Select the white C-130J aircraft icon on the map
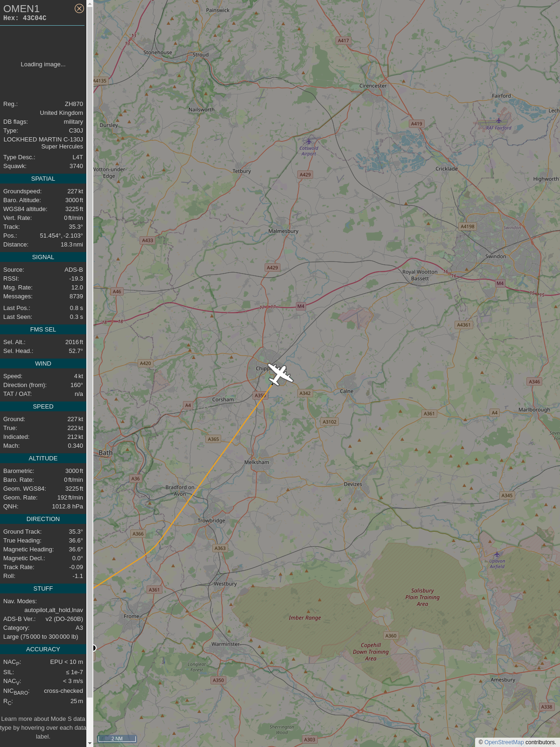The height and width of the screenshot is (747, 560). pos(280,374)
